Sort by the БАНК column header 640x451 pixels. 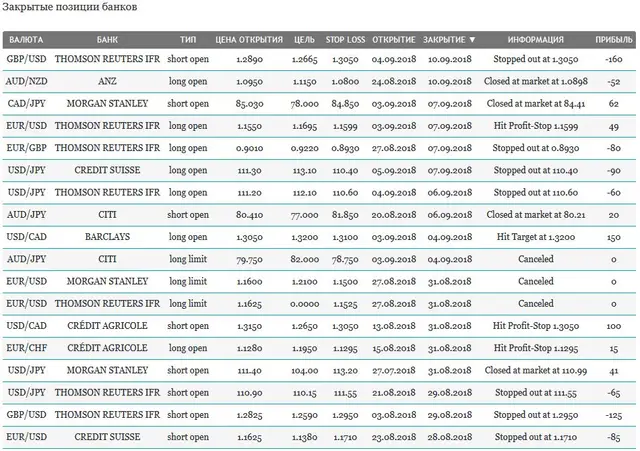[107, 40]
